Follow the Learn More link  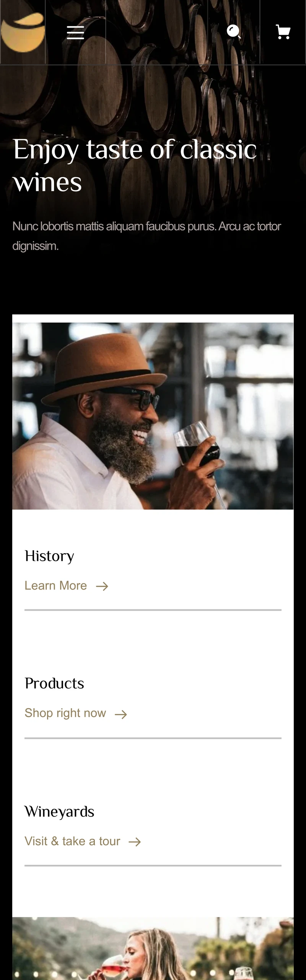(x=56, y=586)
